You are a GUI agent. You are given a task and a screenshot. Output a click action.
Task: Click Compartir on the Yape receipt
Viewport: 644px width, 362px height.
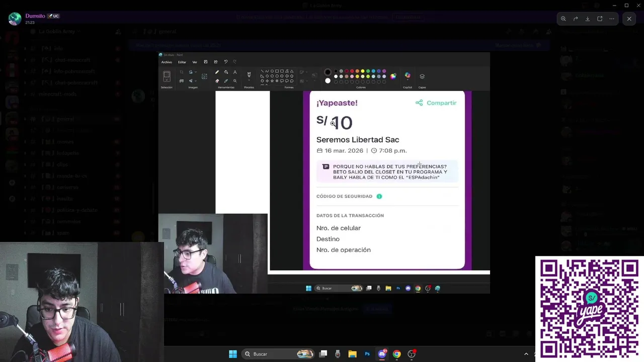tap(436, 103)
